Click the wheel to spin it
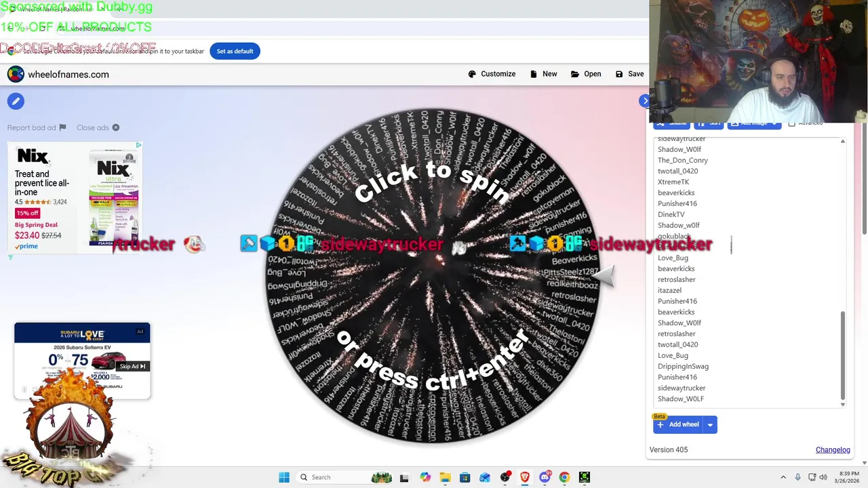868x488 pixels. 433,275
